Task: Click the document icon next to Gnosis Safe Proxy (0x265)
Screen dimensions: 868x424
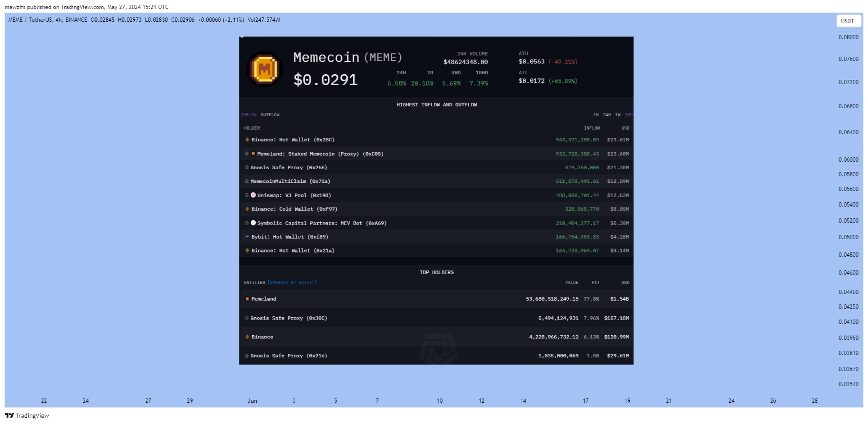Action: [247, 167]
